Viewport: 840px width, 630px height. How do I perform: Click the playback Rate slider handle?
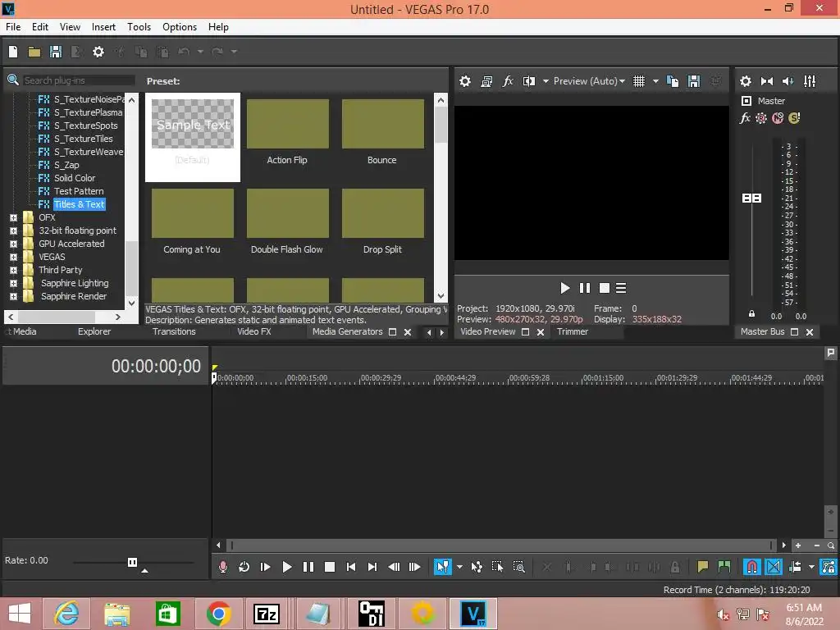(132, 562)
